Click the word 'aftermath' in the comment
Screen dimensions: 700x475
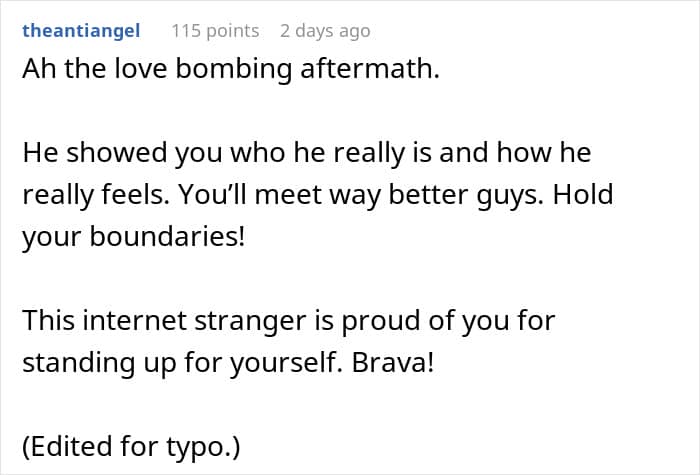coord(366,69)
